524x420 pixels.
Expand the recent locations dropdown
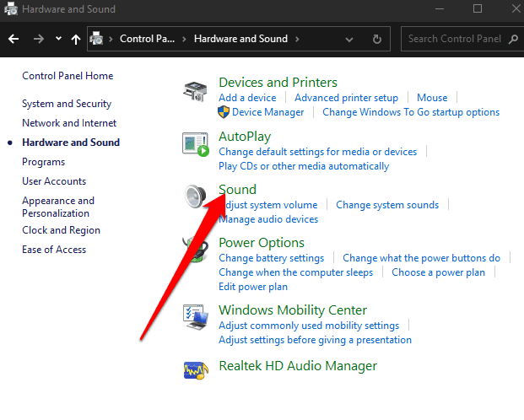58,39
